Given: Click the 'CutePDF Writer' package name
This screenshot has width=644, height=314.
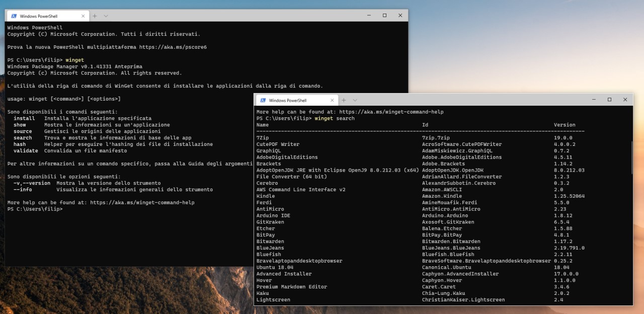Looking at the screenshot, I should click(x=278, y=144).
